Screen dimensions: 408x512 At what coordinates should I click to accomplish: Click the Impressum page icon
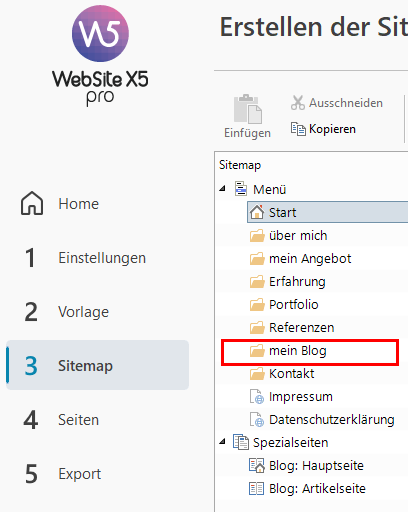pyautogui.click(x=257, y=397)
